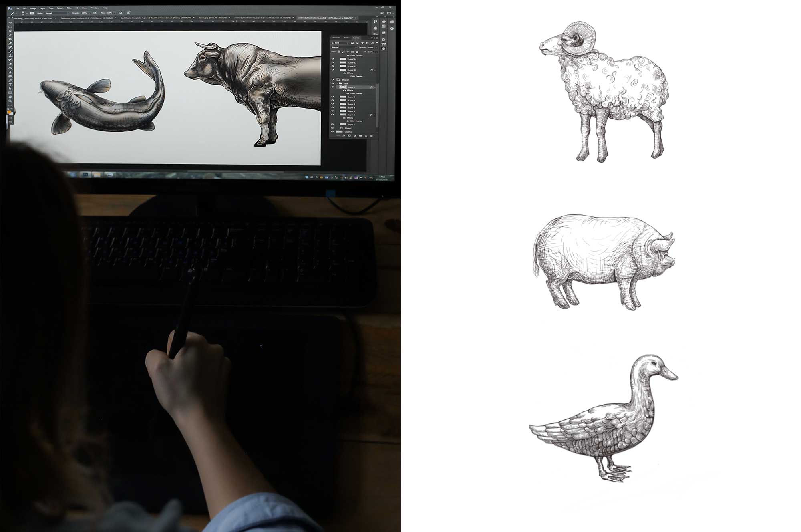Hide Layer 12 with its eye icon
Viewport: 801px width, 532px height.
[x=333, y=66]
